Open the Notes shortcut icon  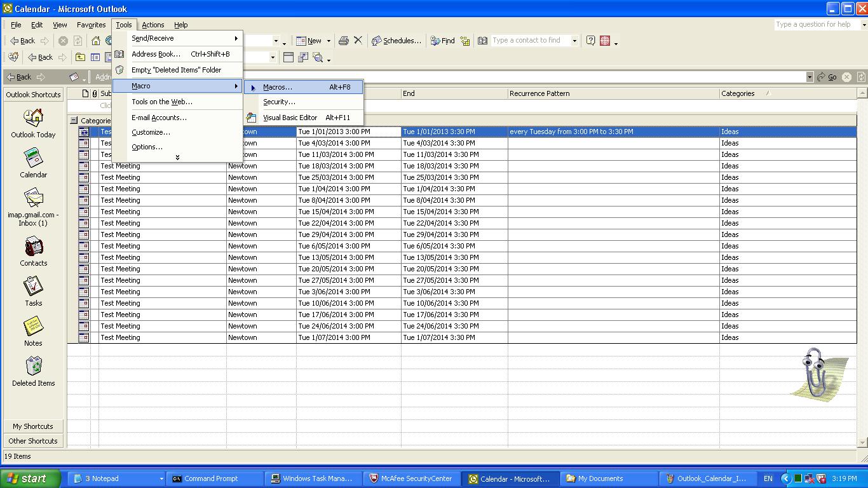[x=33, y=327]
